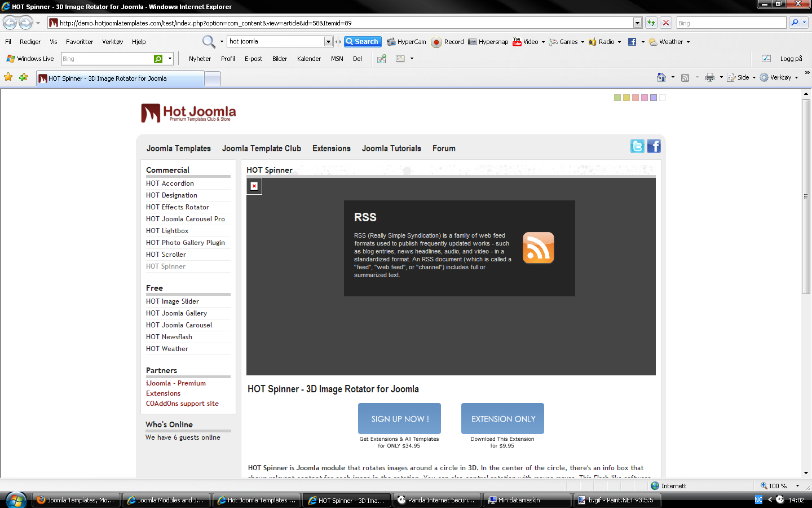Click the Facebook toolbar icon
This screenshot has width=812, height=508.
pos(632,42)
